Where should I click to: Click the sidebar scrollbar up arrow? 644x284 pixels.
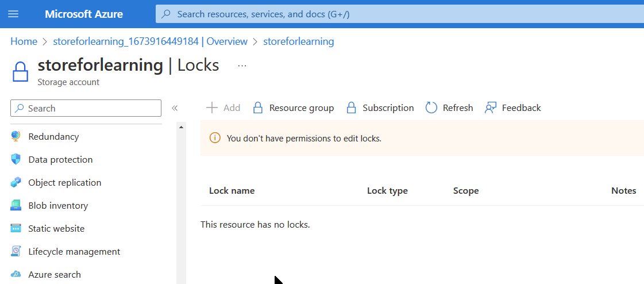(x=181, y=128)
